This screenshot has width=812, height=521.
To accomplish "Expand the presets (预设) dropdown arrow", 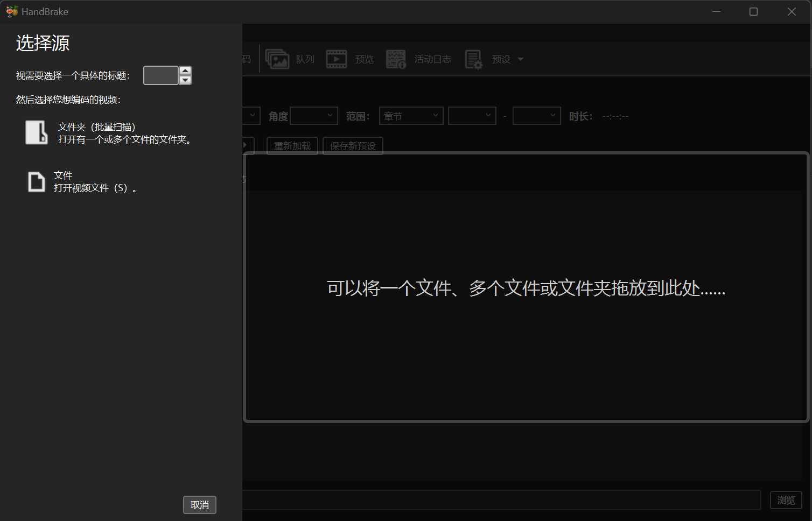I will (x=520, y=59).
